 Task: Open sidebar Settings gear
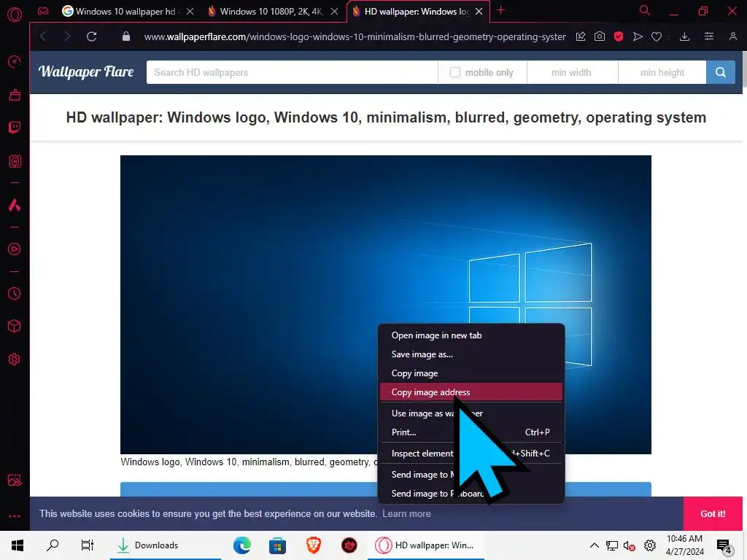[15, 359]
